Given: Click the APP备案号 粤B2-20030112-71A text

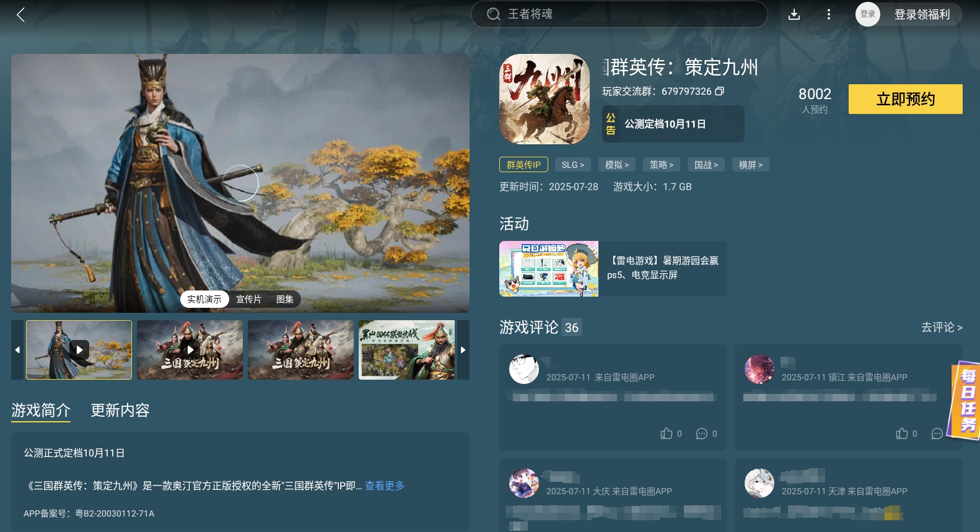Looking at the screenshot, I should coord(89,513).
